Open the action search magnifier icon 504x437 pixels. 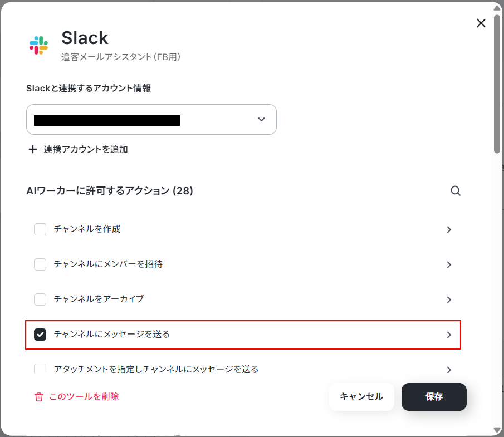pos(456,191)
